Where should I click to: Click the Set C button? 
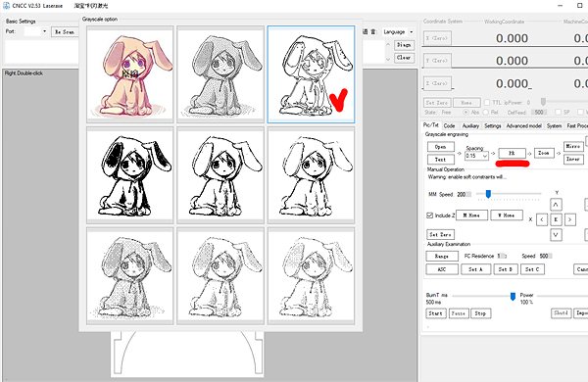click(x=532, y=269)
